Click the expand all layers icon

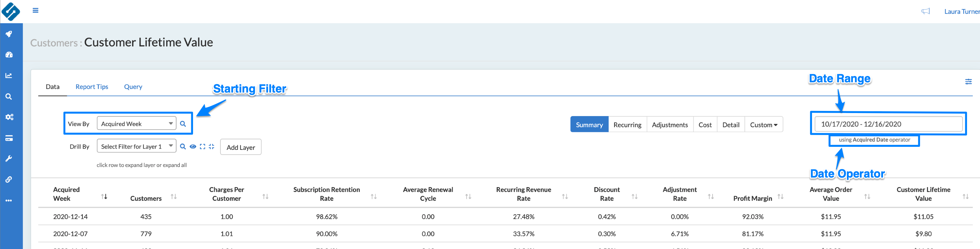(202, 147)
